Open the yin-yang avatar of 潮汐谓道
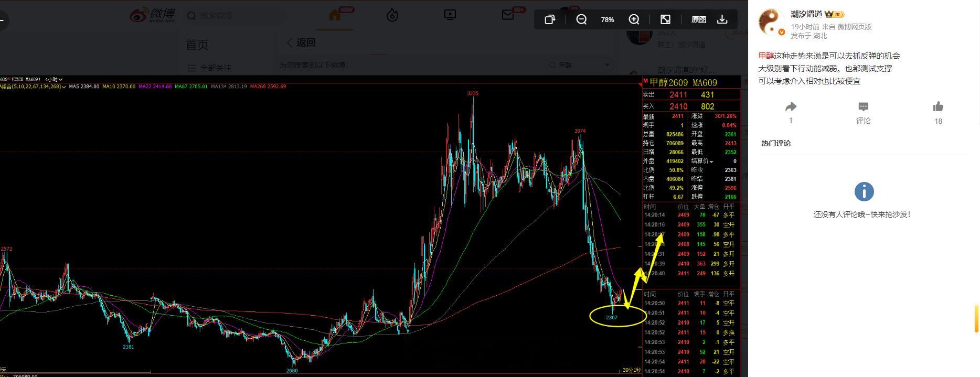Screen dimensions: 980x377 (771, 23)
